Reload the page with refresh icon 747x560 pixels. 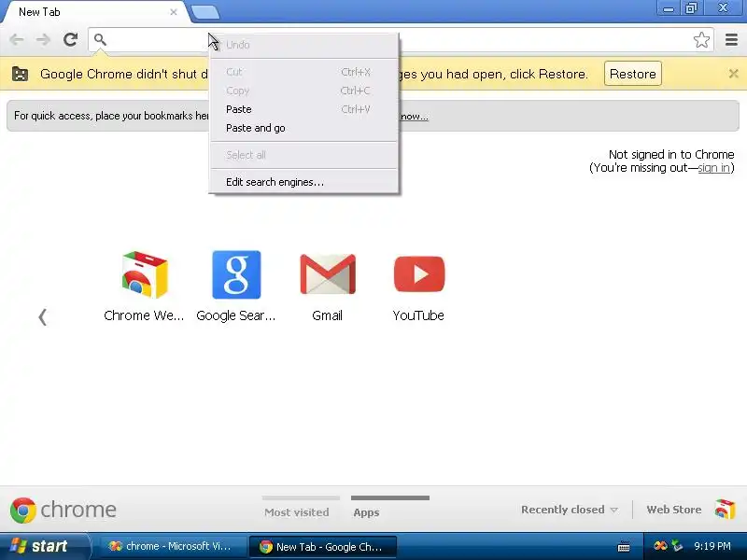click(x=71, y=39)
